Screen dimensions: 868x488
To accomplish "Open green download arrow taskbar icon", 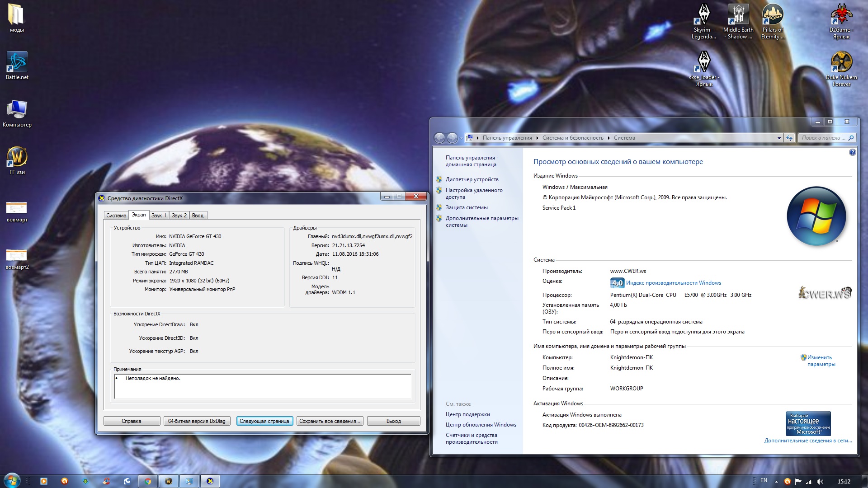I will tap(85, 481).
